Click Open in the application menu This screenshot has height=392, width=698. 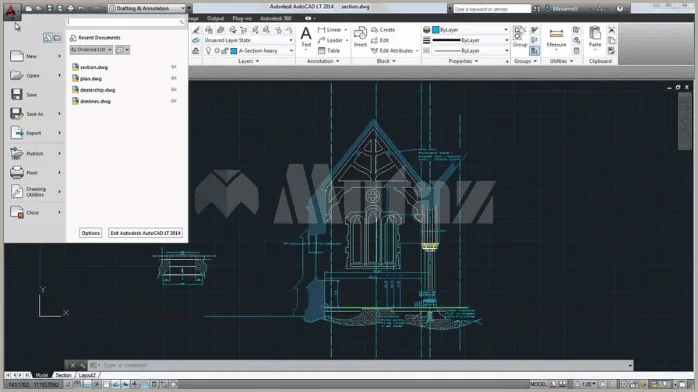[x=35, y=75]
